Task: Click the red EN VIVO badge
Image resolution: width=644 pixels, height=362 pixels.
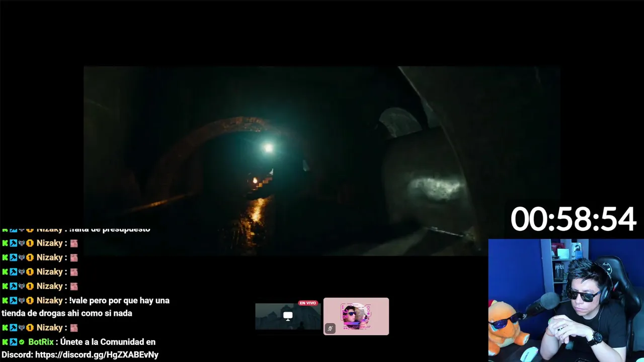Action: pos(308,303)
